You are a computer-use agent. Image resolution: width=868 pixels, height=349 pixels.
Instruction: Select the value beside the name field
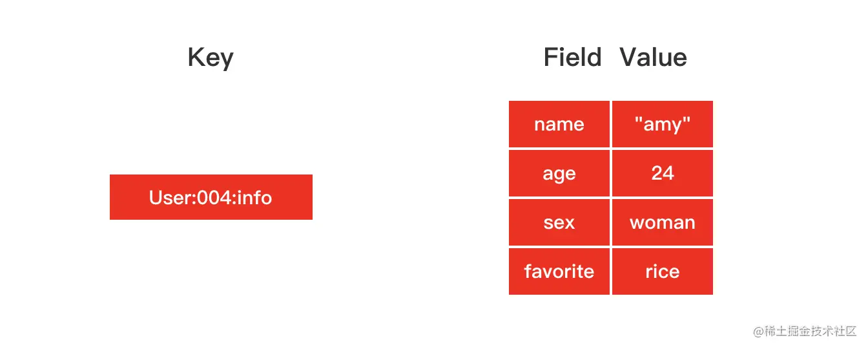663,124
